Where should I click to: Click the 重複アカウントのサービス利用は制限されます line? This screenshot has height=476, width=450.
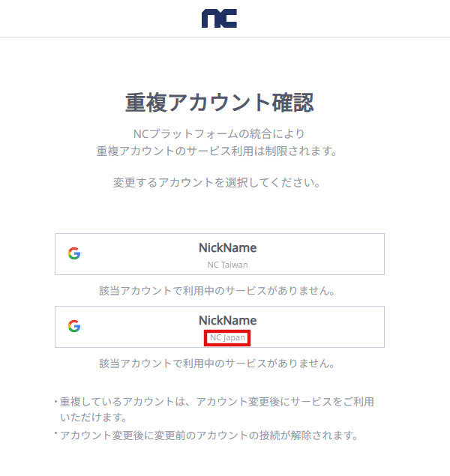(x=217, y=151)
